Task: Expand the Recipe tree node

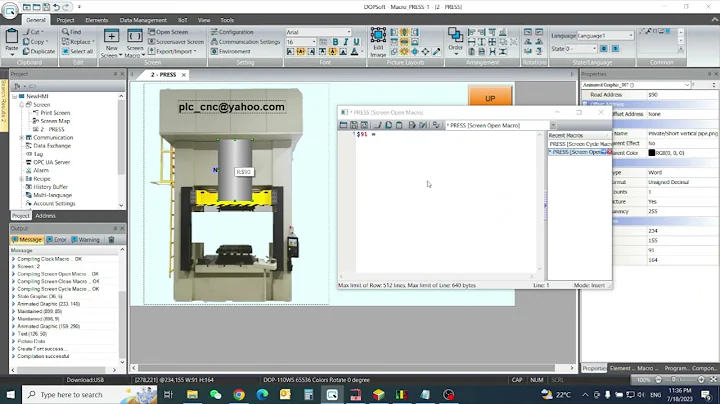Action: [21, 179]
